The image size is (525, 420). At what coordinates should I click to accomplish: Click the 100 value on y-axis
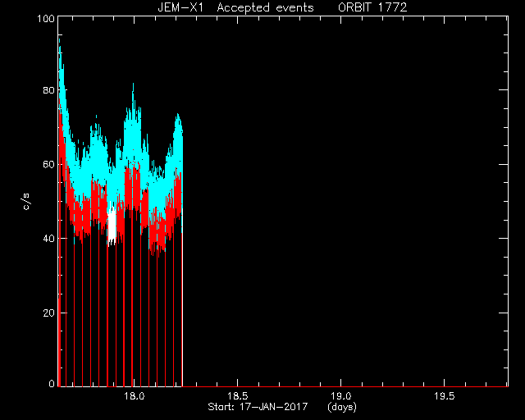point(46,18)
